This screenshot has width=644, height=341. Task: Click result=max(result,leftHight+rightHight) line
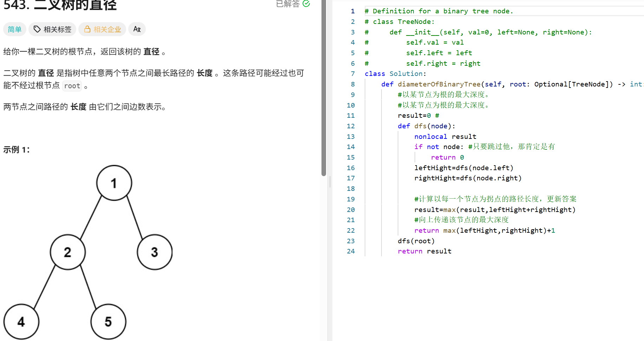click(495, 210)
